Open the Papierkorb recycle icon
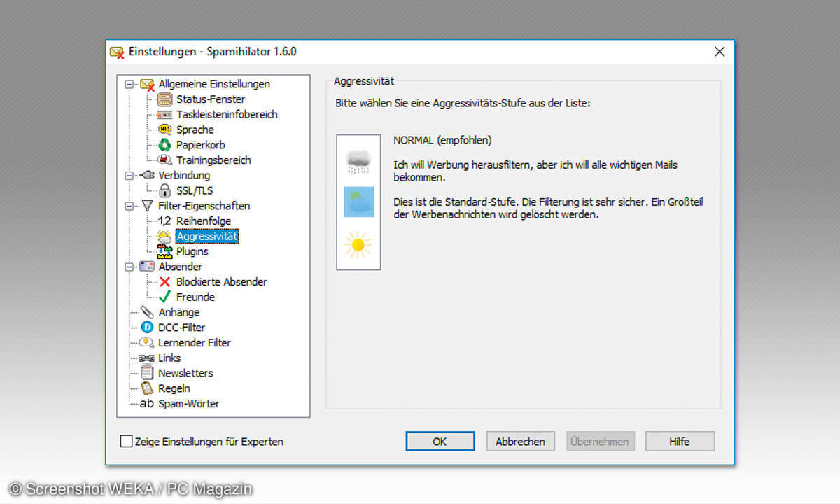Image resolution: width=840 pixels, height=504 pixels. [x=164, y=145]
